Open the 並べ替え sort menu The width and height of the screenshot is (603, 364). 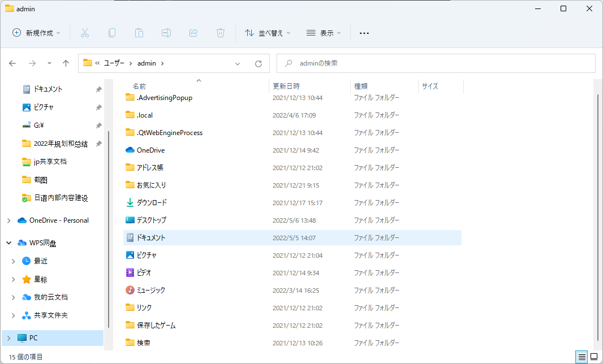pos(268,33)
